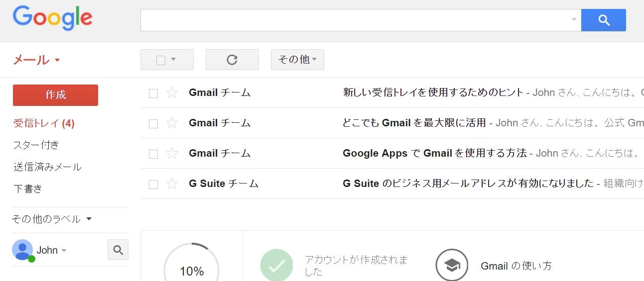Open 下書き folder
The width and height of the screenshot is (644, 281).
28,189
